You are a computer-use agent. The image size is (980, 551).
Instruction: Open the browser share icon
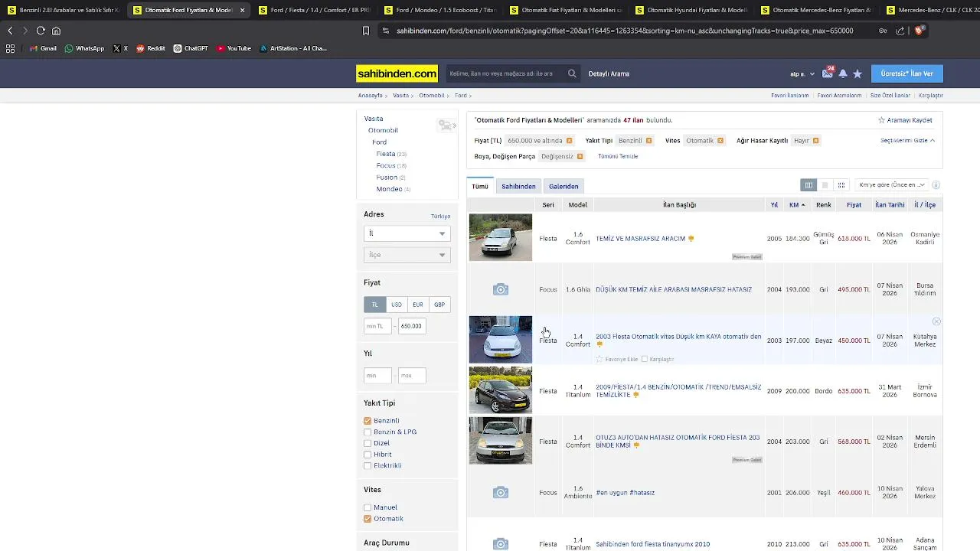click(900, 31)
